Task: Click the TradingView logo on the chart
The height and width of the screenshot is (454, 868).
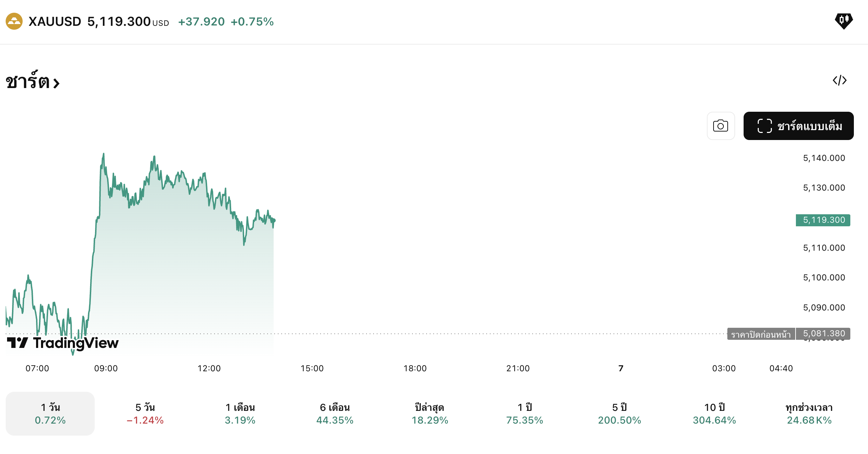Action: tap(62, 342)
